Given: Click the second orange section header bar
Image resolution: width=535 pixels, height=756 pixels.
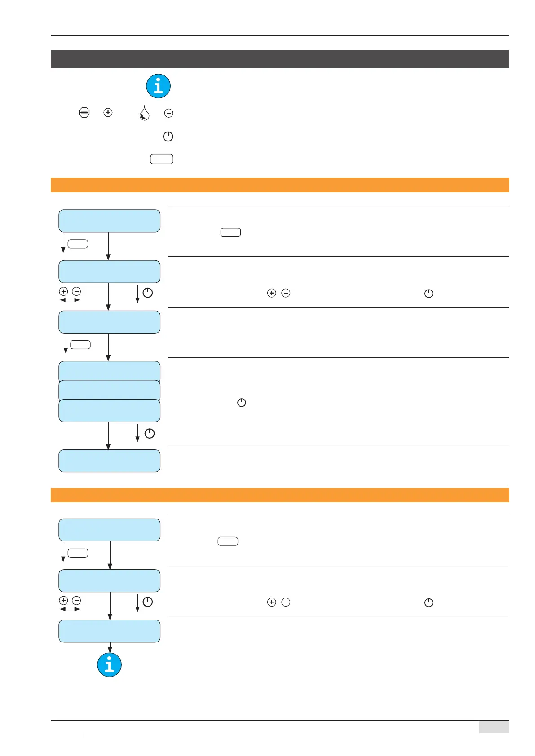Looking at the screenshot, I should click(x=280, y=495).
